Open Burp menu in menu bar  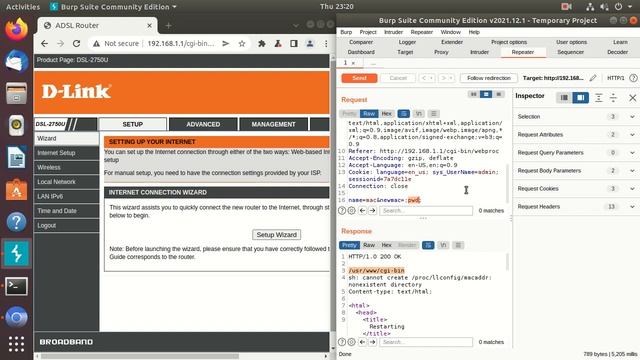pos(346,32)
